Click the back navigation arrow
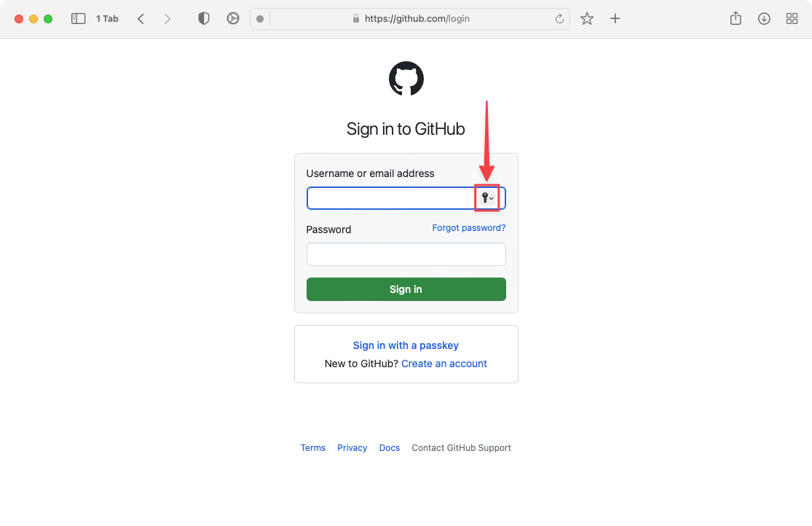Screen dimensions: 812x526 (x=141, y=18)
